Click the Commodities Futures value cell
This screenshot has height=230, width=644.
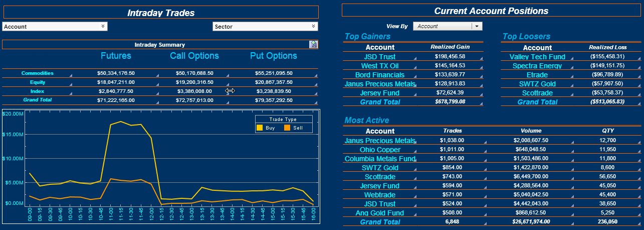coord(116,73)
